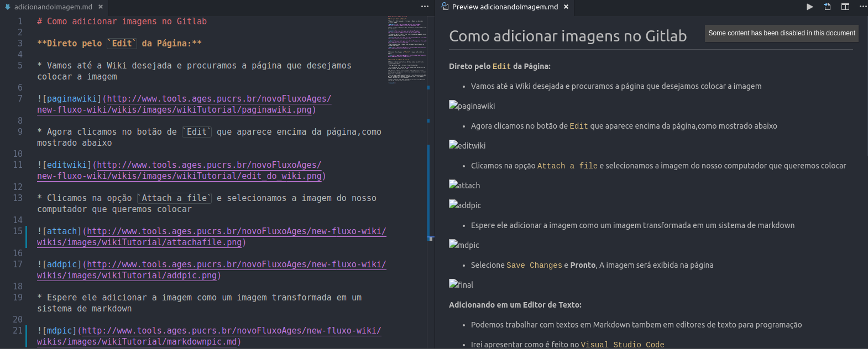The image size is (868, 349).
Task: Click the editwiki image URL in editor
Action: [209, 165]
